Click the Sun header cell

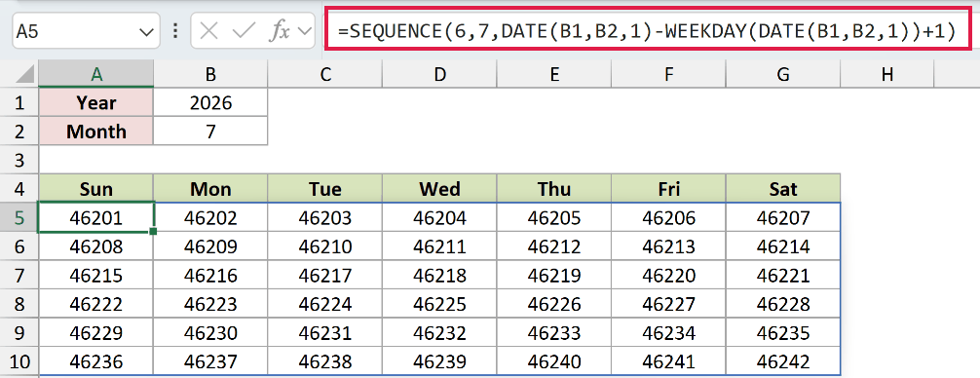[x=96, y=189]
